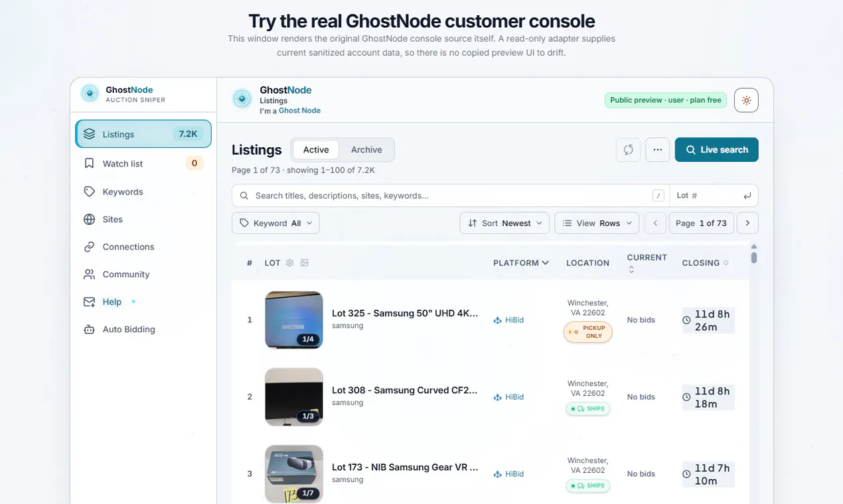Switch to the Active tab
The image size is (843, 504).
(x=316, y=150)
